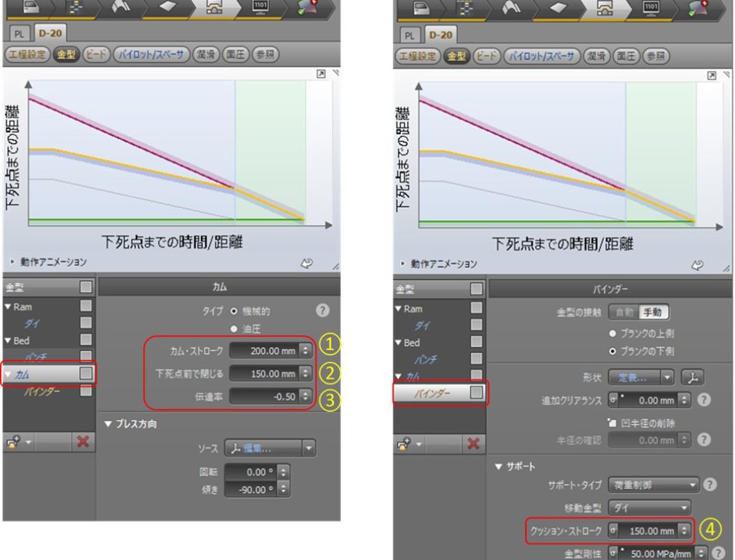The image size is (735, 560).
Task: Select the ブランクの上側 radio button
Action: [612, 334]
